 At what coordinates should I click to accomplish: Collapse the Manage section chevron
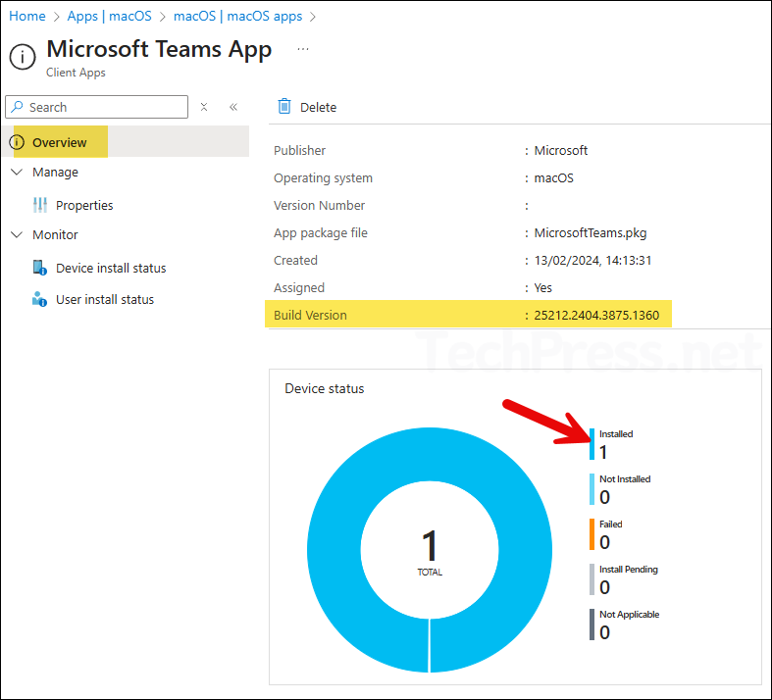(x=17, y=172)
